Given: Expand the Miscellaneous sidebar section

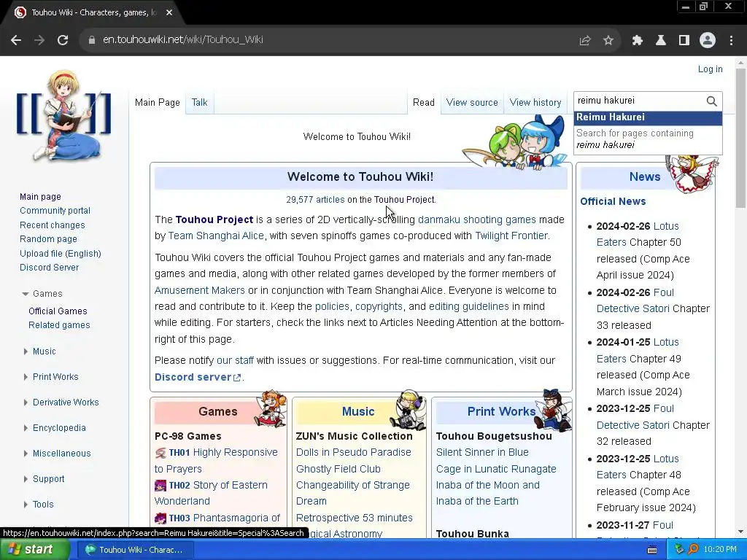Looking at the screenshot, I should click(x=26, y=454).
